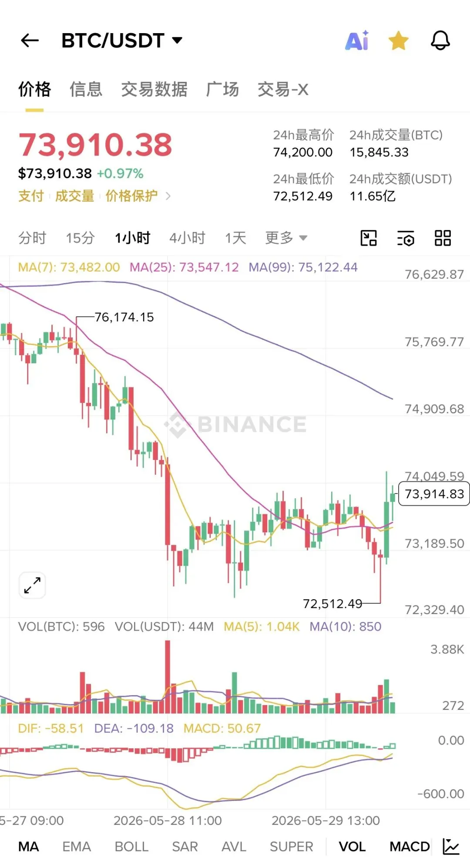
Task: Open the chart drawing tools icon
Action: click(369, 238)
